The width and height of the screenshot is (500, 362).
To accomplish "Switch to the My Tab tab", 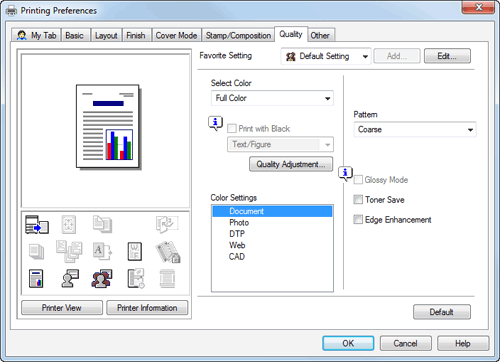I will [x=37, y=35].
